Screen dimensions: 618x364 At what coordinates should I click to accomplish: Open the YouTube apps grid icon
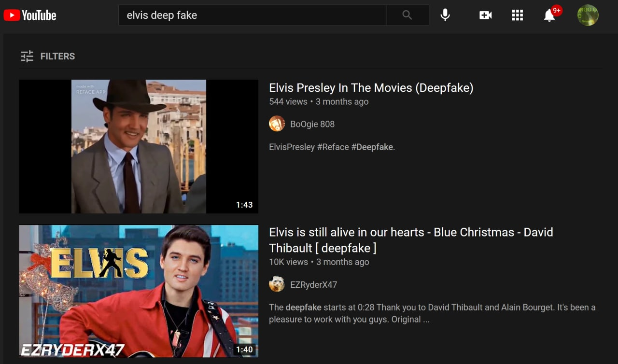517,15
